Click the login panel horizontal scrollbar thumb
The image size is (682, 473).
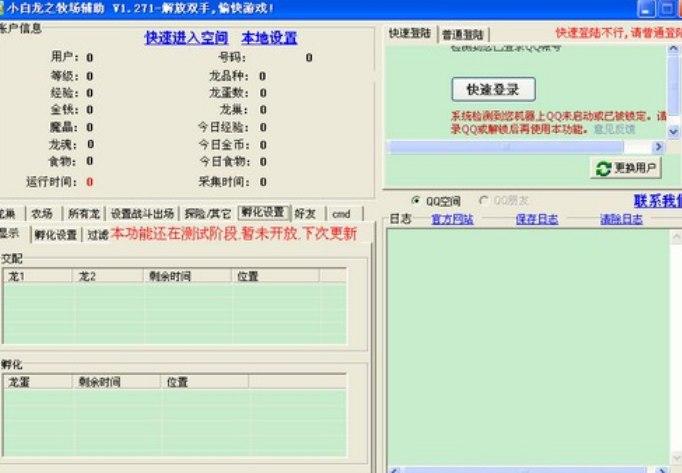(x=505, y=147)
